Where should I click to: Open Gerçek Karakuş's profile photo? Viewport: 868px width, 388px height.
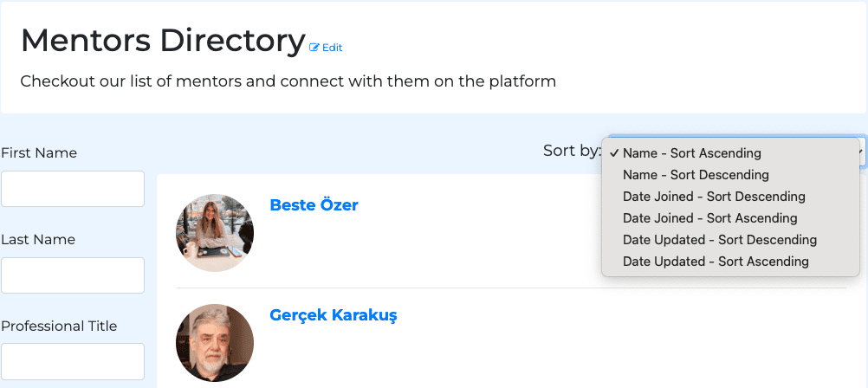[215, 343]
